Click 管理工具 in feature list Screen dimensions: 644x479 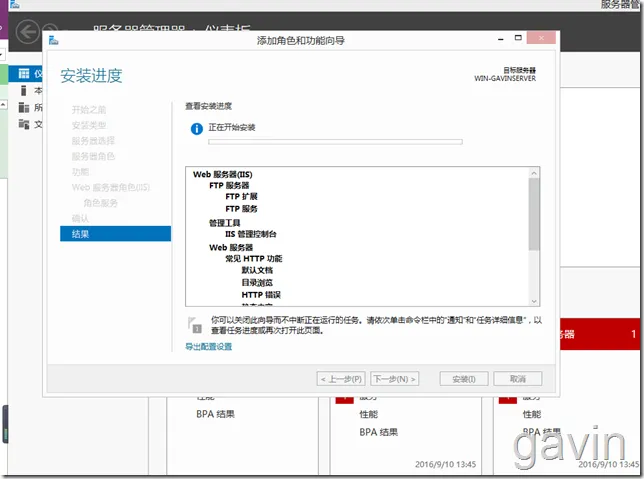pos(225,223)
